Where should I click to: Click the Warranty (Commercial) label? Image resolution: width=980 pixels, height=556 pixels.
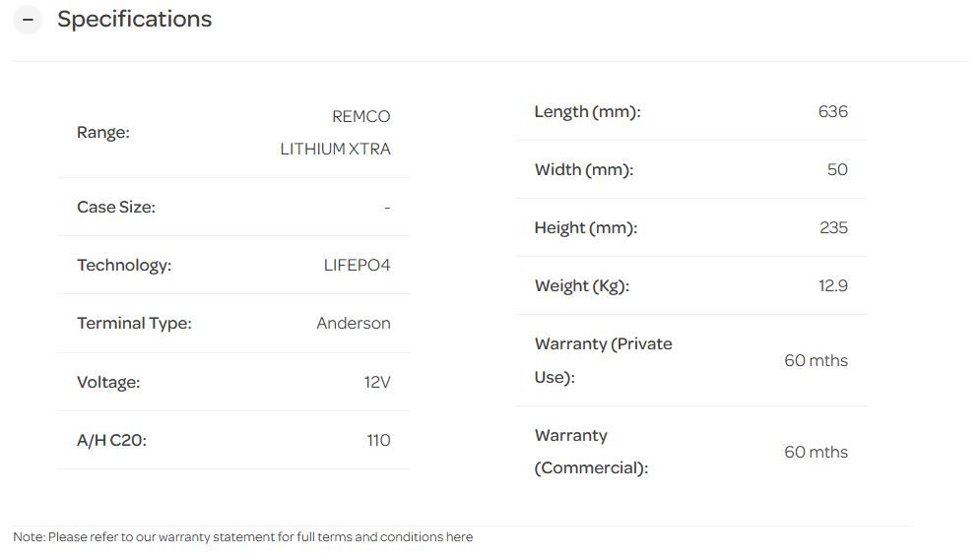(591, 452)
